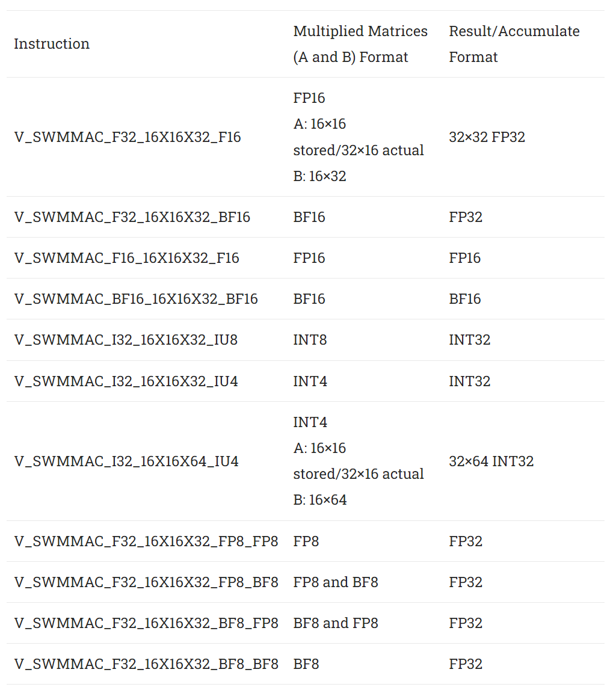This screenshot has height=693, width=616.
Task: Click the "INT8" matrix format cell
Action: tap(310, 340)
